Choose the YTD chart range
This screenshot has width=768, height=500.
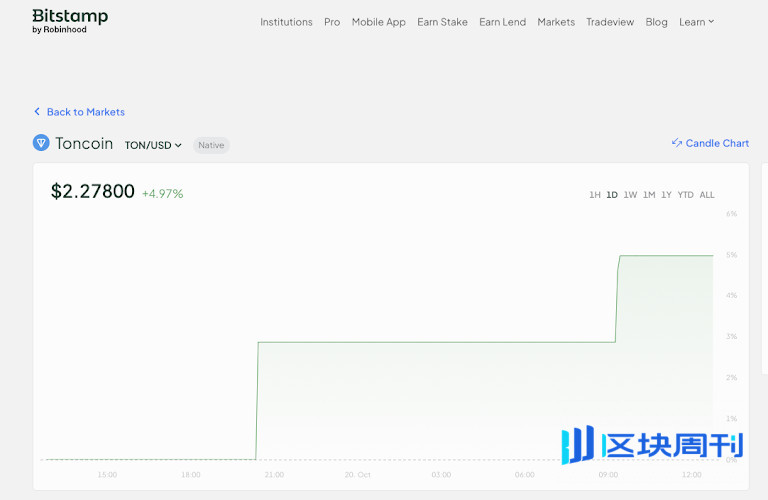click(x=685, y=195)
